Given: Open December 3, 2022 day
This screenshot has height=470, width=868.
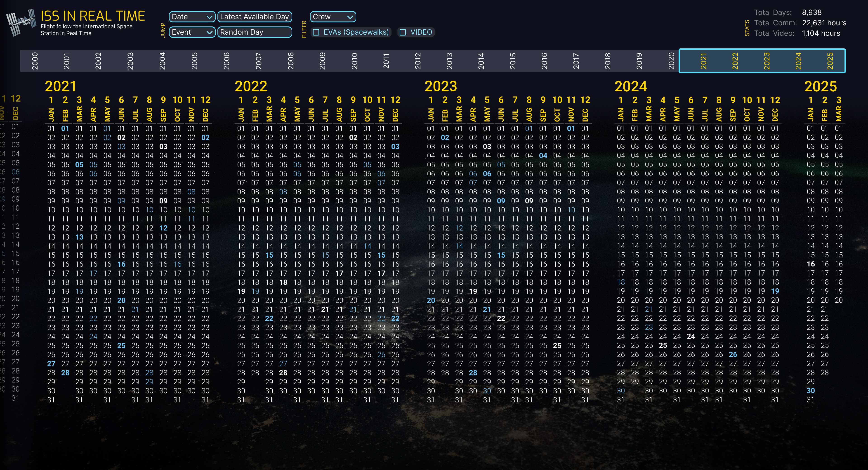Looking at the screenshot, I should (395, 147).
